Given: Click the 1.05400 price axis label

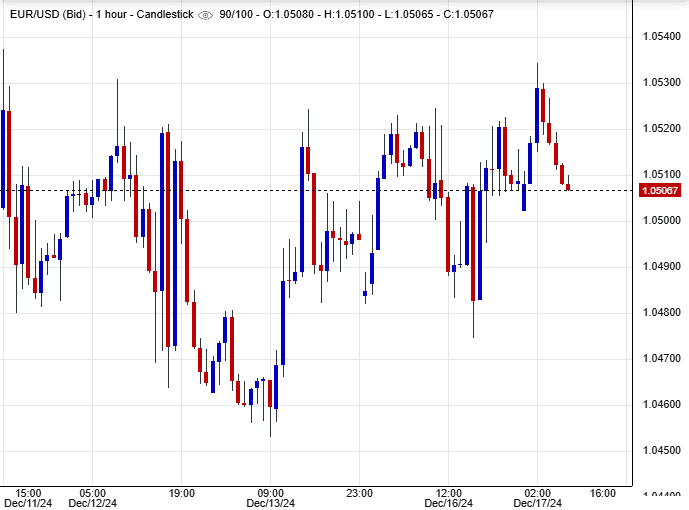Looking at the screenshot, I should pyautogui.click(x=660, y=37).
